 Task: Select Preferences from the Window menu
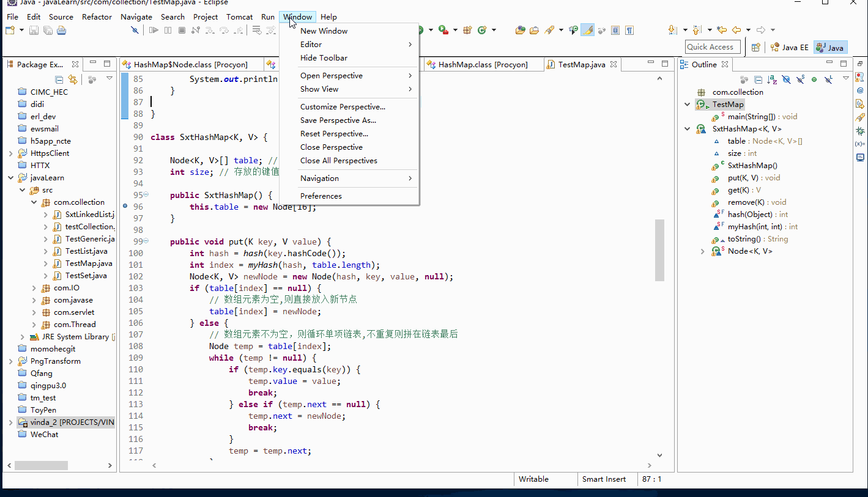[x=320, y=196]
